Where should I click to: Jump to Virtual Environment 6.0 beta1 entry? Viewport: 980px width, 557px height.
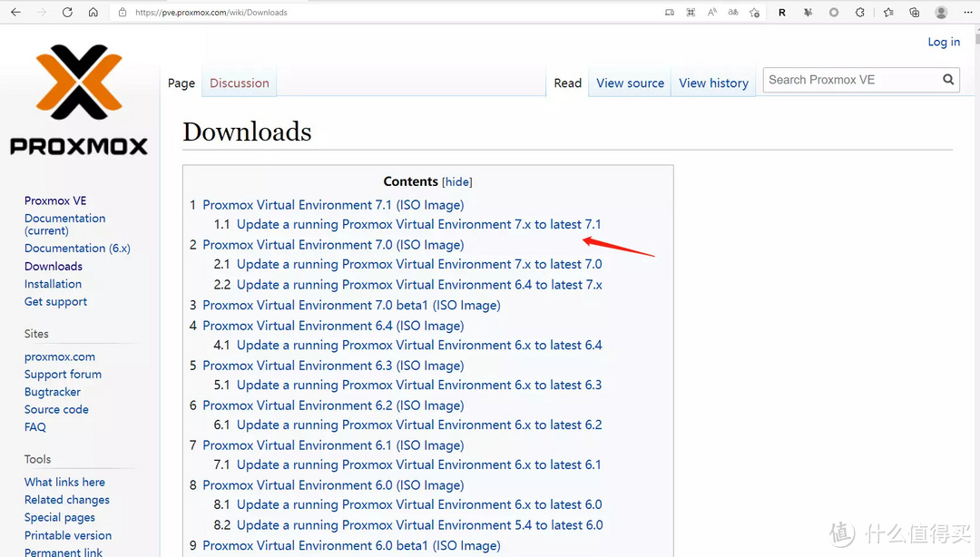[x=351, y=546]
